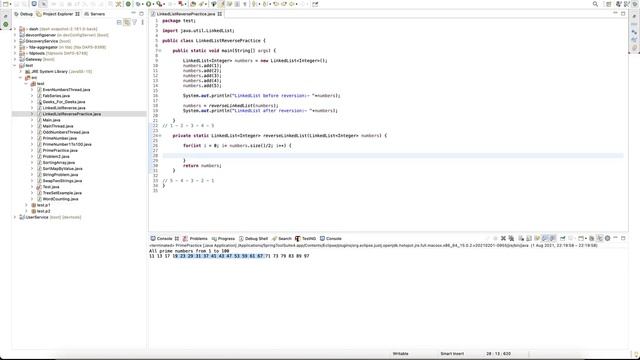Viewport: 640px width, 360px height.
Task: Open the Progress tab
Action: 223,238
